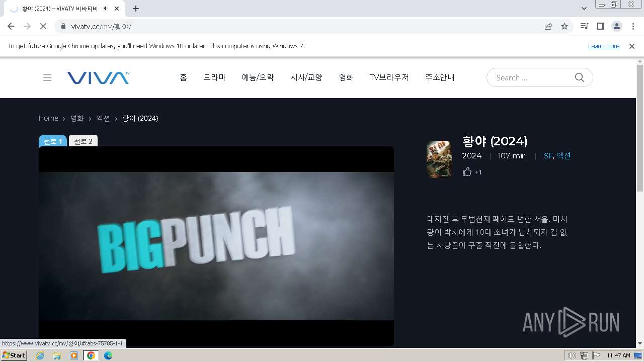This screenshot has height=362, width=644.
Task: Switch to 선로 2 player tab
Action: [x=83, y=141]
